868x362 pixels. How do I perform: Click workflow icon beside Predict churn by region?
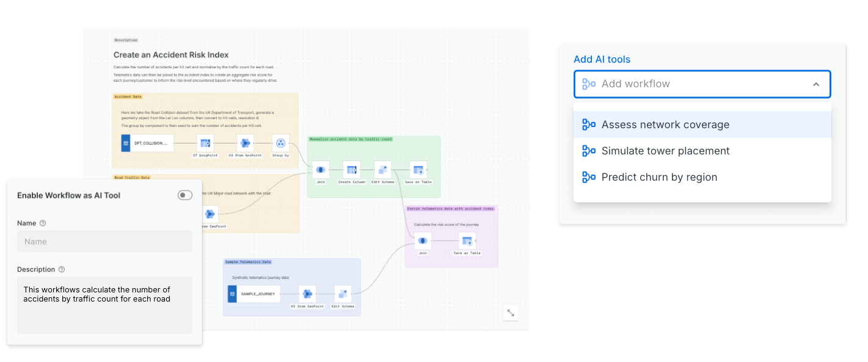[x=589, y=177]
